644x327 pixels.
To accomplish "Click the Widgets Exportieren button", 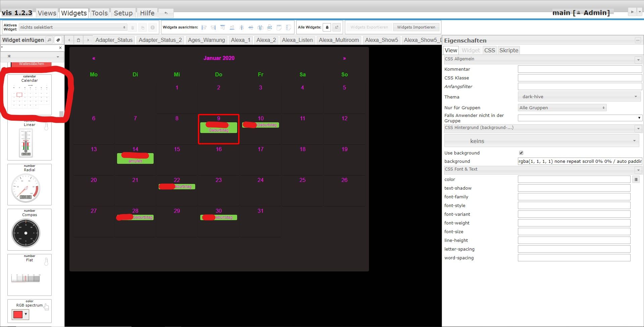I will click(369, 27).
